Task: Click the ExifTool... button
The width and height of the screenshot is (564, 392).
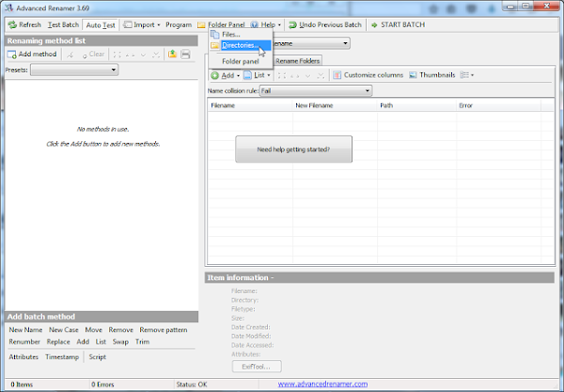Action: tap(257, 367)
